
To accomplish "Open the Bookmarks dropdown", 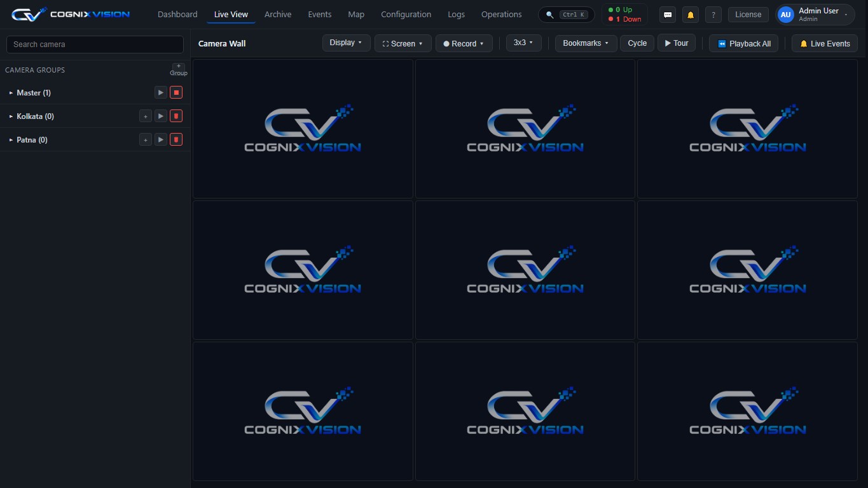I will (x=586, y=43).
